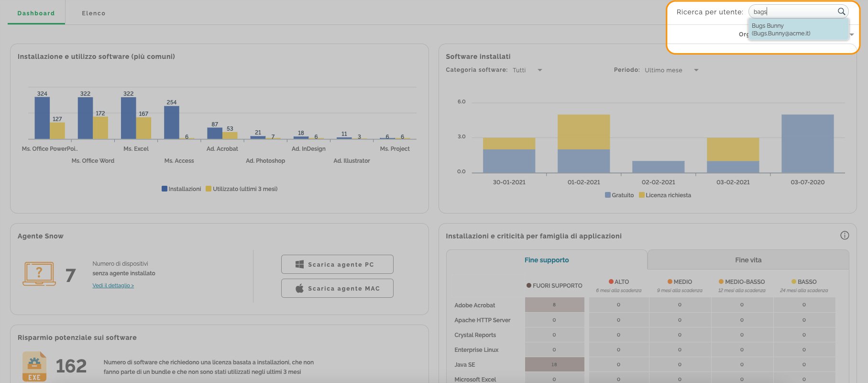The height and width of the screenshot is (383, 868).
Task: Click the 03-02-2021 stacked bar
Action: [x=733, y=155]
